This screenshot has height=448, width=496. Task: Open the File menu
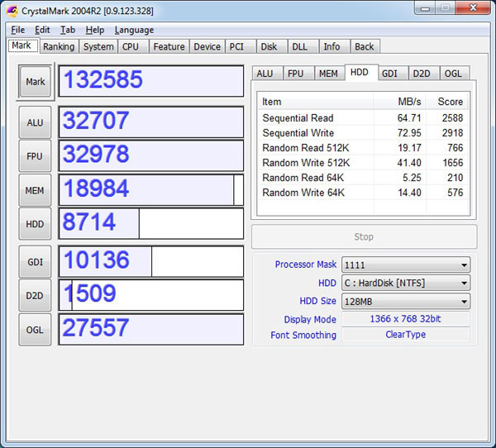pyautogui.click(x=17, y=30)
